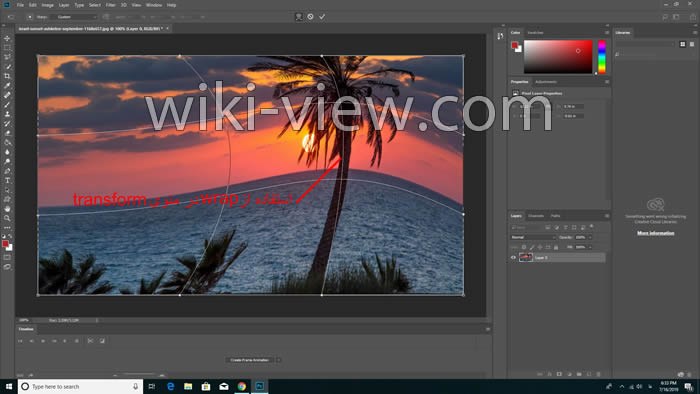The width and height of the screenshot is (700, 394).
Task: Open the Color panel flyout menu
Action: (x=607, y=33)
